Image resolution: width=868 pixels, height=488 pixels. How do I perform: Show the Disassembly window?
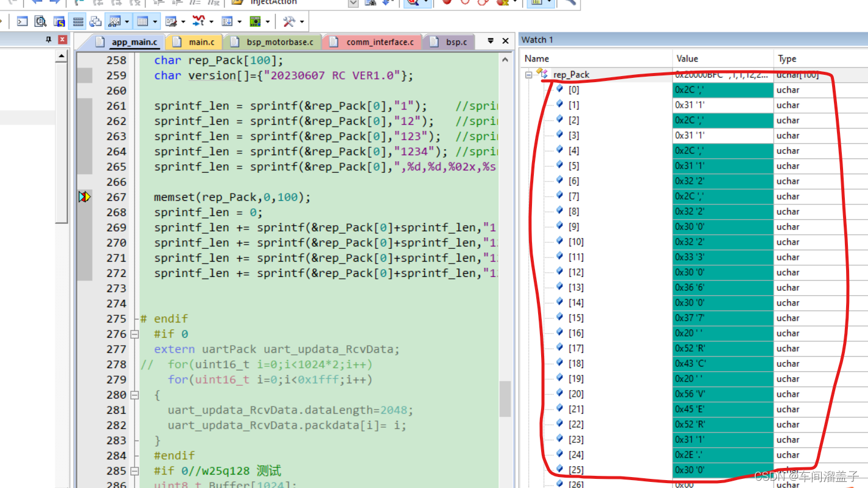41,21
